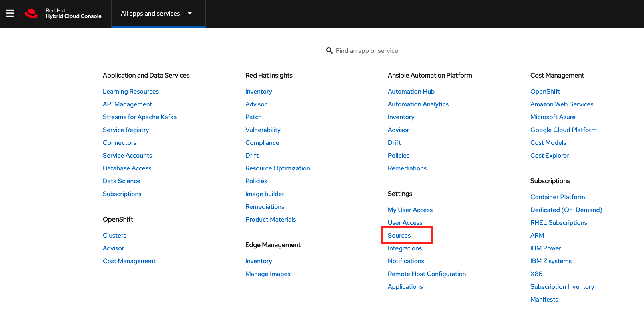This screenshot has height=324, width=644.
Task: Open Notifications settings
Action: coord(406,261)
